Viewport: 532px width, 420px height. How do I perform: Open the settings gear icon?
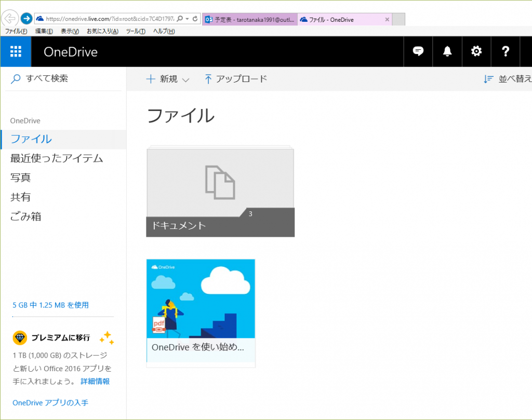click(x=476, y=51)
